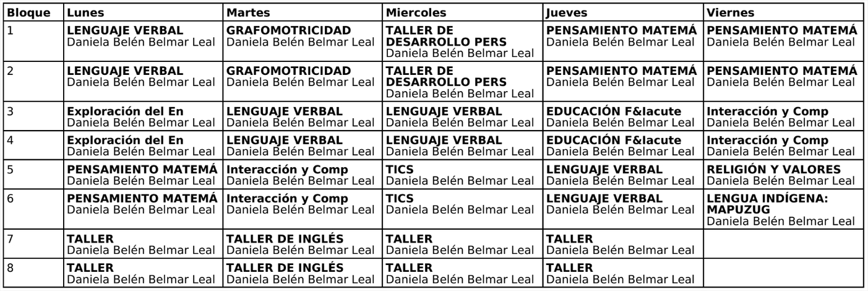Select LENGUAJE VERBAL on Jueves block 5
868x291 pixels.
[624, 174]
